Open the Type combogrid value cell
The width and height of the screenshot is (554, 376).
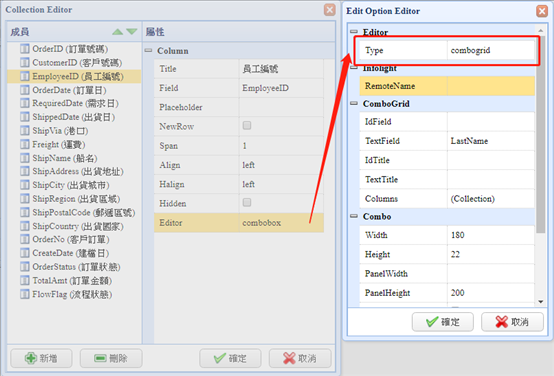pos(491,50)
